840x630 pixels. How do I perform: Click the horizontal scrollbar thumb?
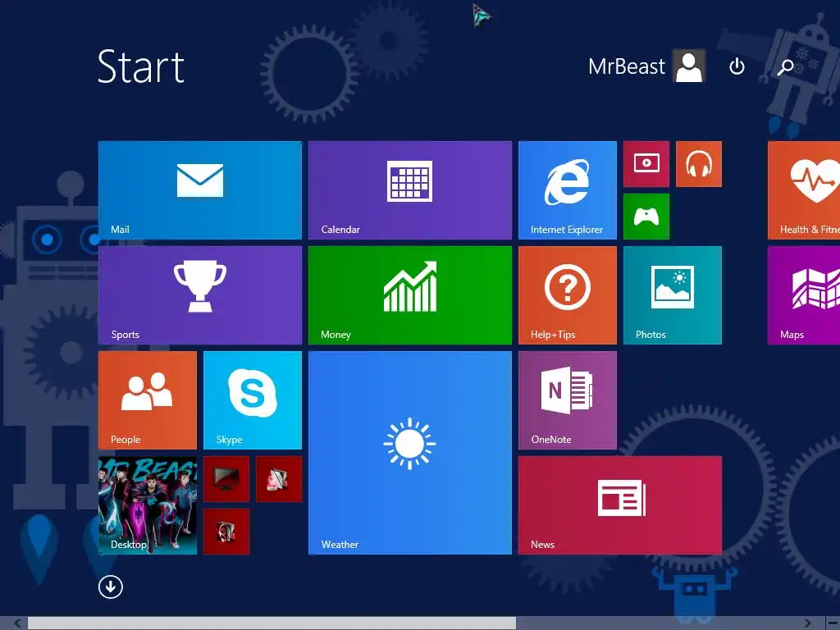coord(272,623)
